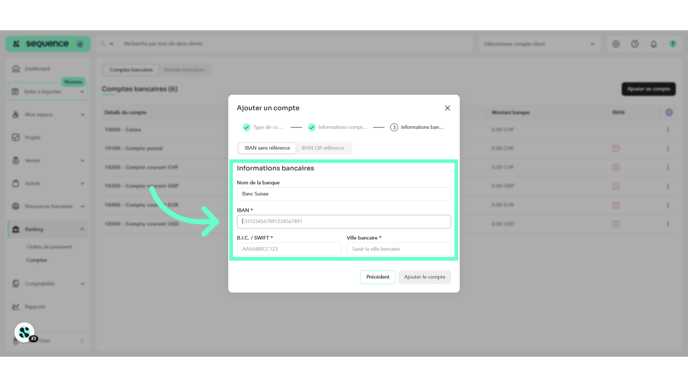
Task: Open table column settings icon beside IBAN header
Action: point(669,112)
